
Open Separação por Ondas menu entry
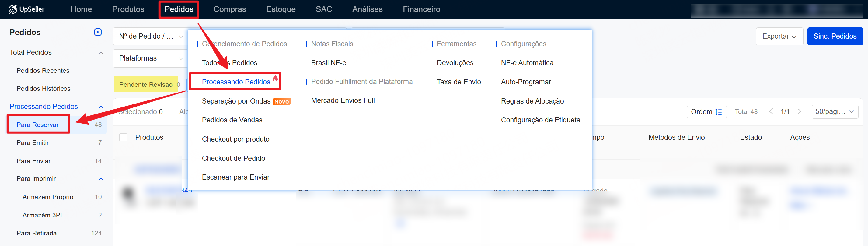click(x=236, y=101)
